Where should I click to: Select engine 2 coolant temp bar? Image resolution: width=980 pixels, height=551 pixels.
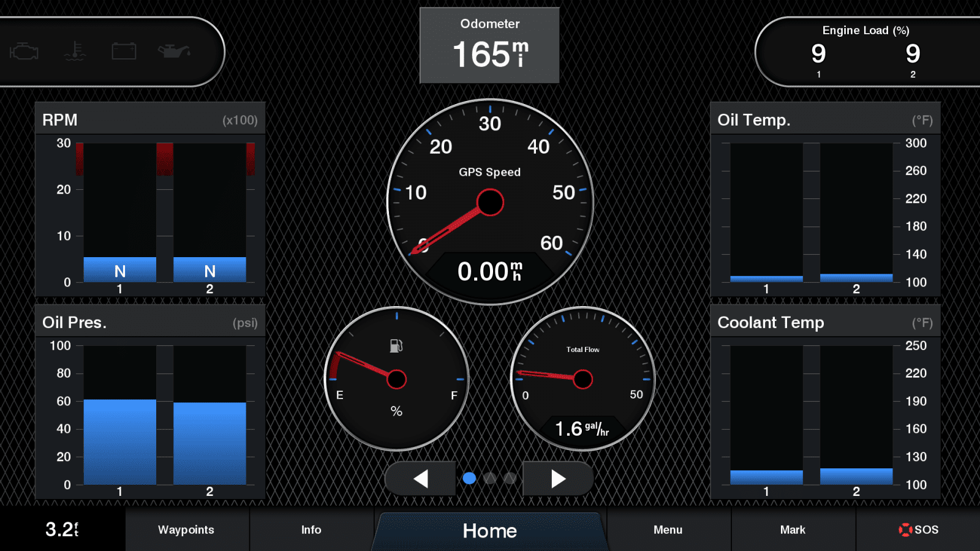point(856,476)
